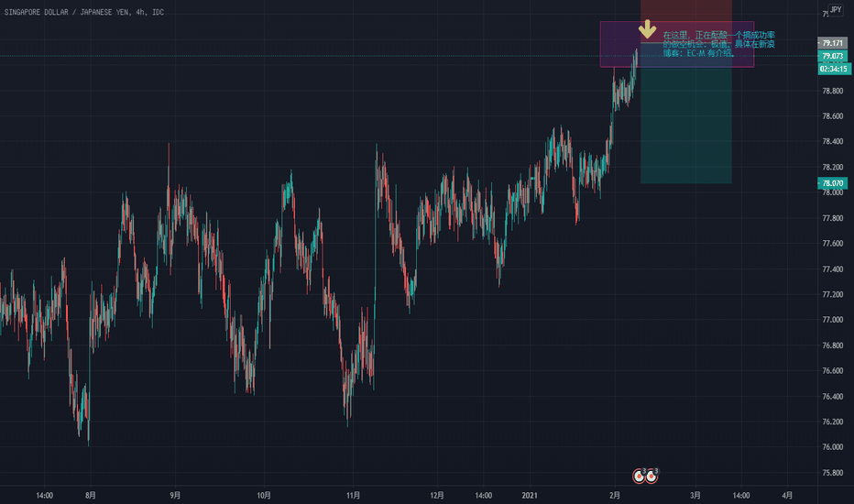Click the 77.400 price axis value
Screen dimensions: 854x504
[833, 269]
